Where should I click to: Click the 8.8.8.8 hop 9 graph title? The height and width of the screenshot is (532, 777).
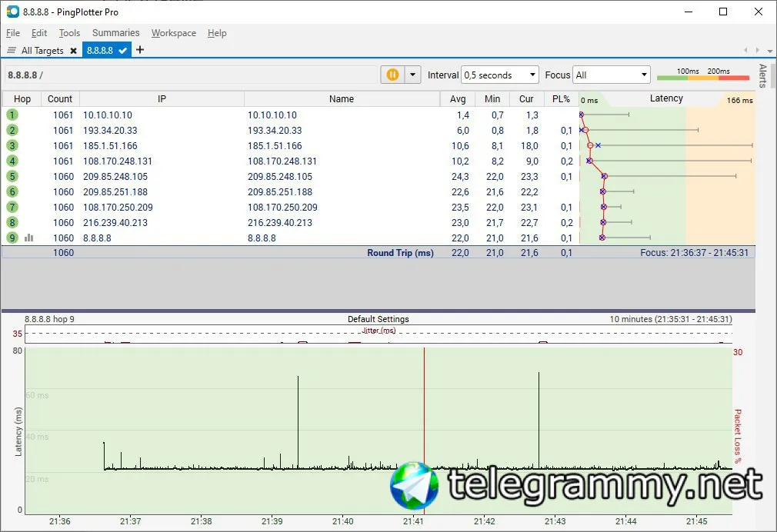pos(49,319)
